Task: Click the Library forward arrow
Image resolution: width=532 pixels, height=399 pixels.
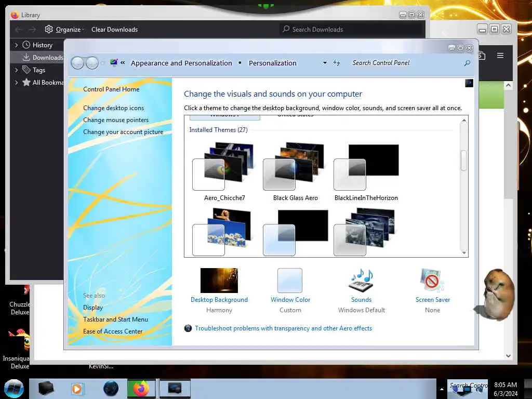Action: pos(32,30)
